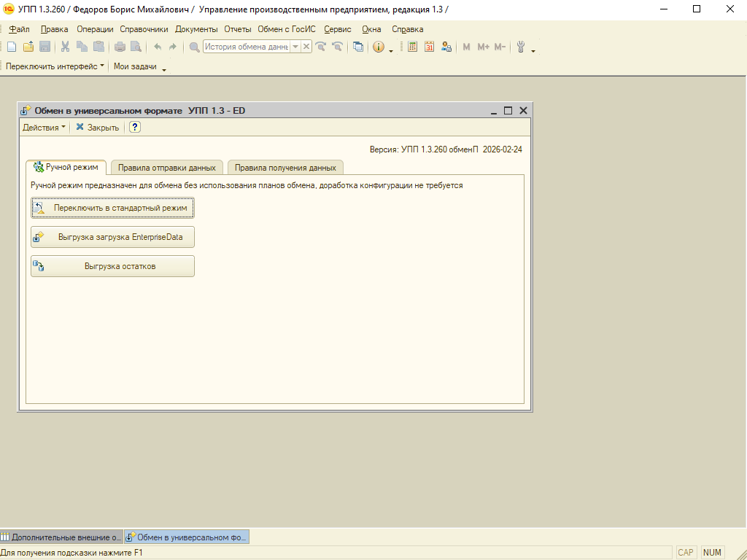Open a file with the folder icon
Image resolution: width=747 pixels, height=560 pixels.
coord(28,47)
